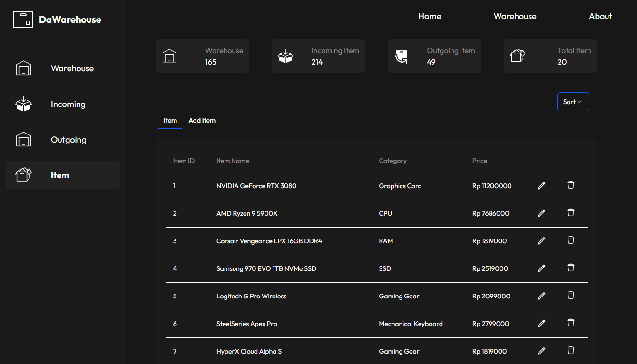Click the Incoming Item stat card
Screen dimensions: 637x364
point(318,56)
